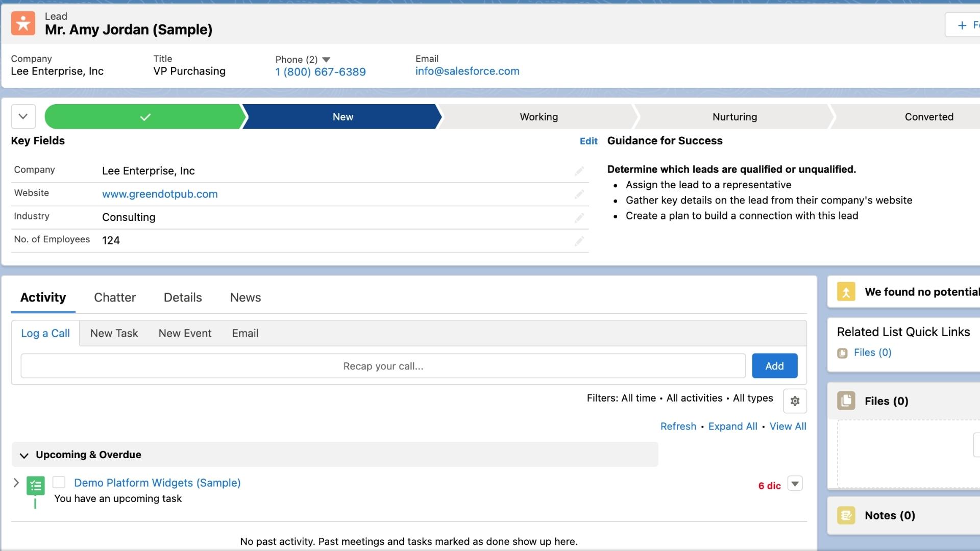Switch to the Details tab

point(183,297)
